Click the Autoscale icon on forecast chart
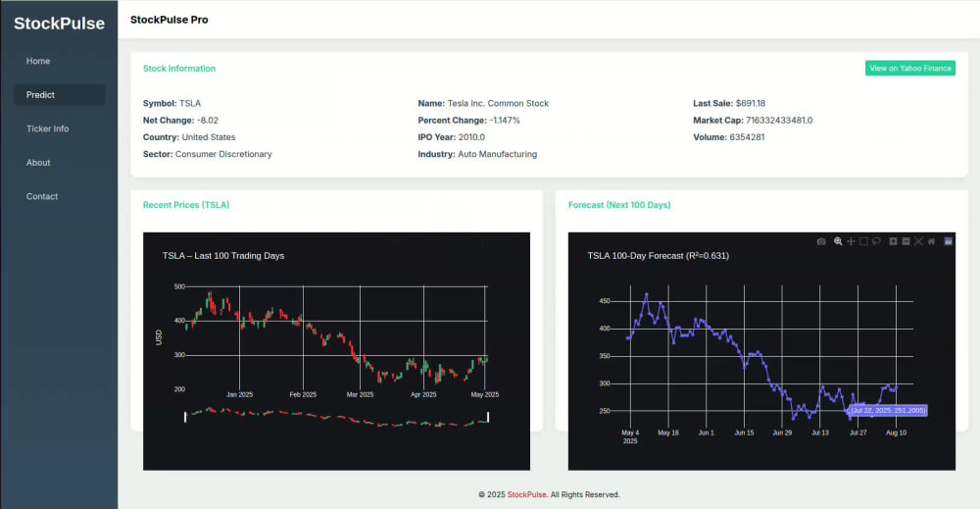The image size is (980, 509). point(919,241)
